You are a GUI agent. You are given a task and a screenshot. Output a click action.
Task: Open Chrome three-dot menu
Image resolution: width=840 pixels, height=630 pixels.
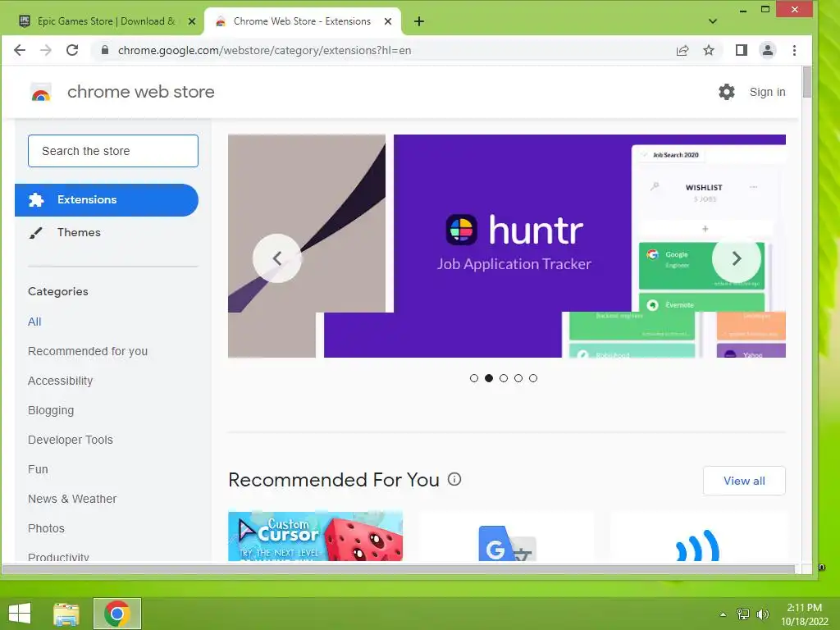point(794,50)
